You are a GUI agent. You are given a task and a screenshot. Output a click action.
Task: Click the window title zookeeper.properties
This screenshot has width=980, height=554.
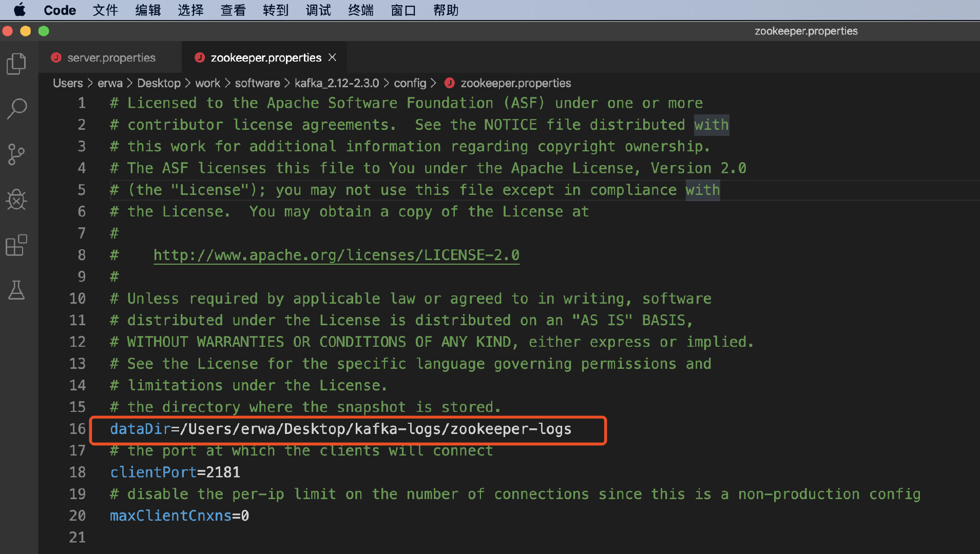tap(806, 31)
